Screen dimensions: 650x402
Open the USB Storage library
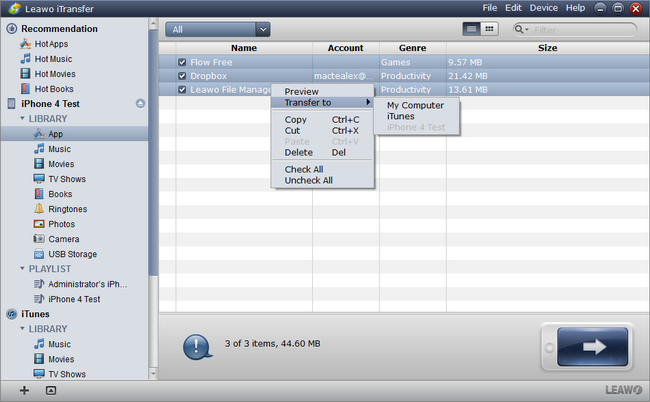click(x=65, y=254)
